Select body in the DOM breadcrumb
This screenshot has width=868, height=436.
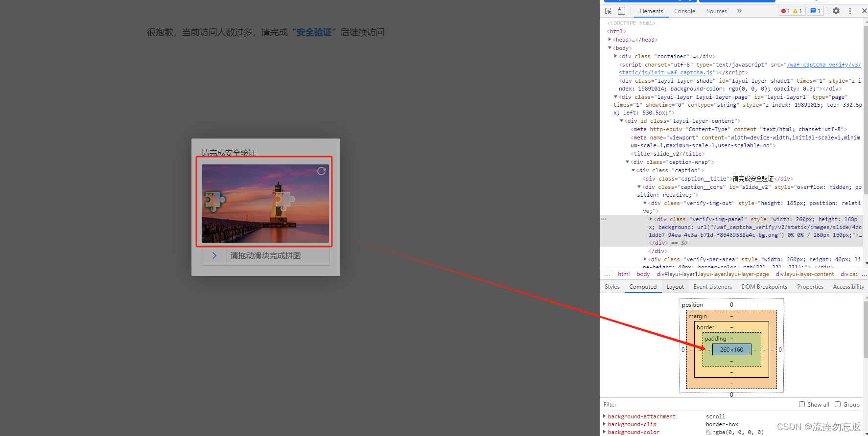tap(643, 274)
